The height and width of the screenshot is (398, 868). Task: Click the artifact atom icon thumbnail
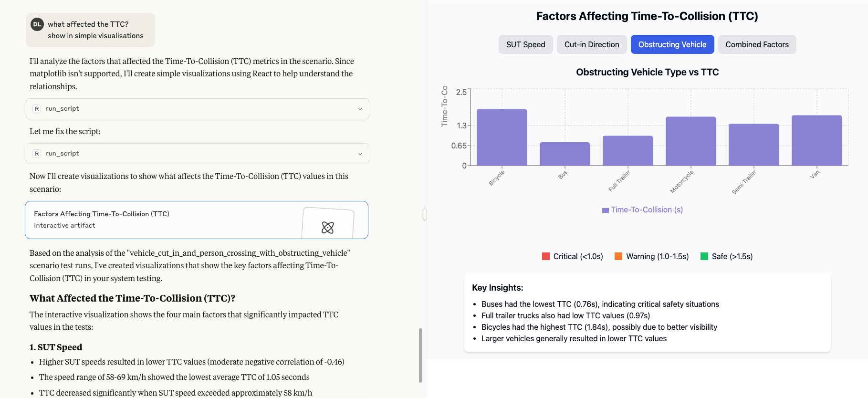[328, 227]
